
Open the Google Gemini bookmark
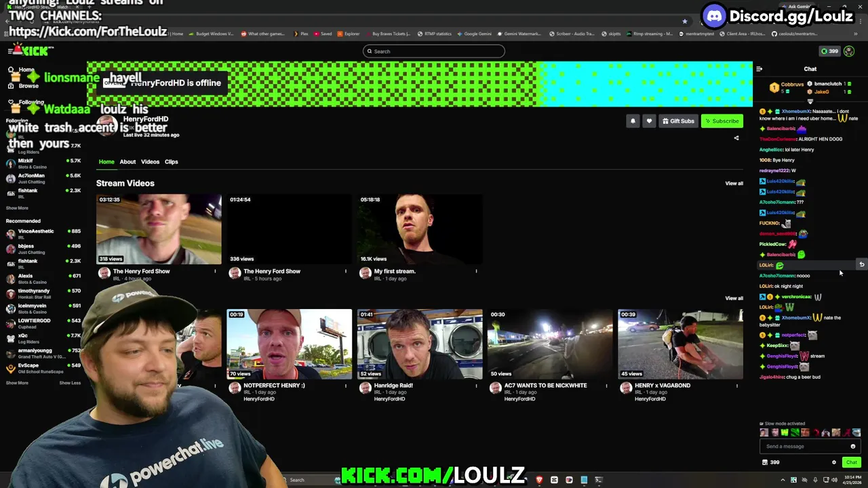point(475,34)
